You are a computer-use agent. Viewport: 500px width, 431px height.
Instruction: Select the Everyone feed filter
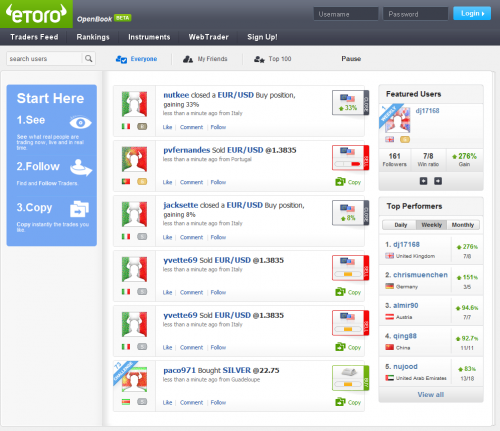(x=136, y=59)
